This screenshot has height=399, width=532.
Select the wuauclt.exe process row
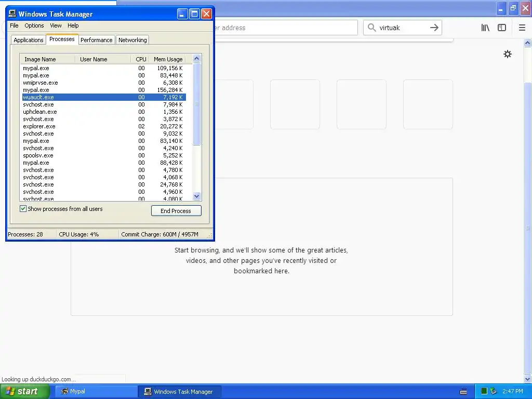click(104, 97)
